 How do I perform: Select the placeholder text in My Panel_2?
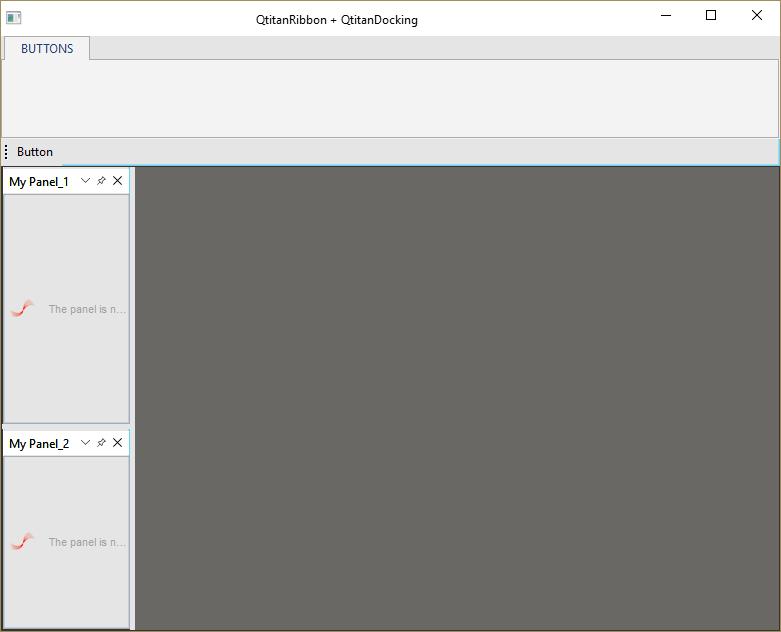[x=87, y=542]
